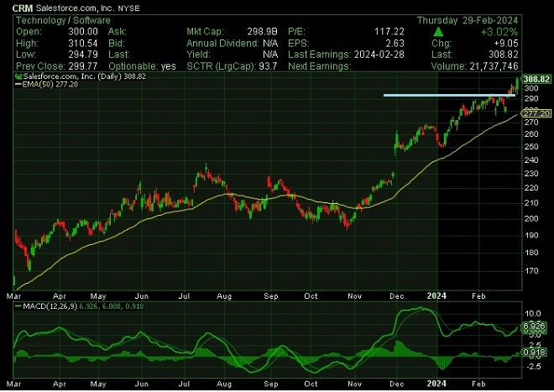Click the Optionable: yes entry
The image size is (554, 392).
click(142, 66)
